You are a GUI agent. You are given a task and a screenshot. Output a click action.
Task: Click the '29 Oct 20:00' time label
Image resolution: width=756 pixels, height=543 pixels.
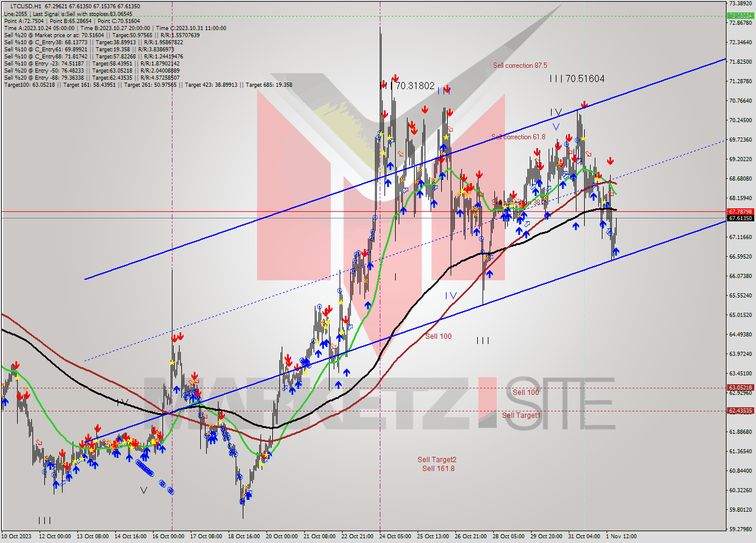coord(545,537)
